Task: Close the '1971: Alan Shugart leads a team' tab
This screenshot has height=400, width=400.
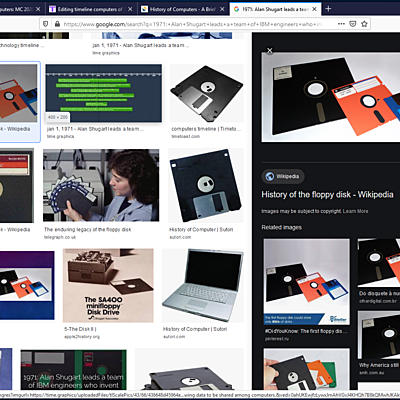Action: coord(314,9)
